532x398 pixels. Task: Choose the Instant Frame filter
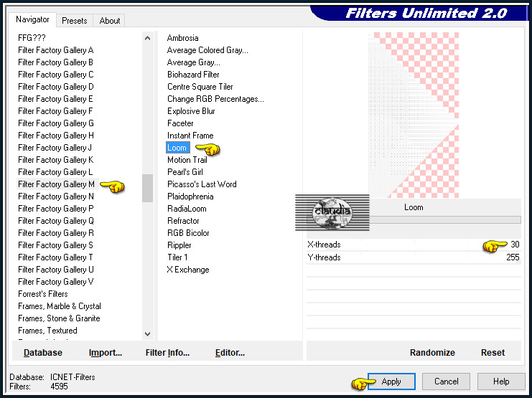[x=190, y=136]
